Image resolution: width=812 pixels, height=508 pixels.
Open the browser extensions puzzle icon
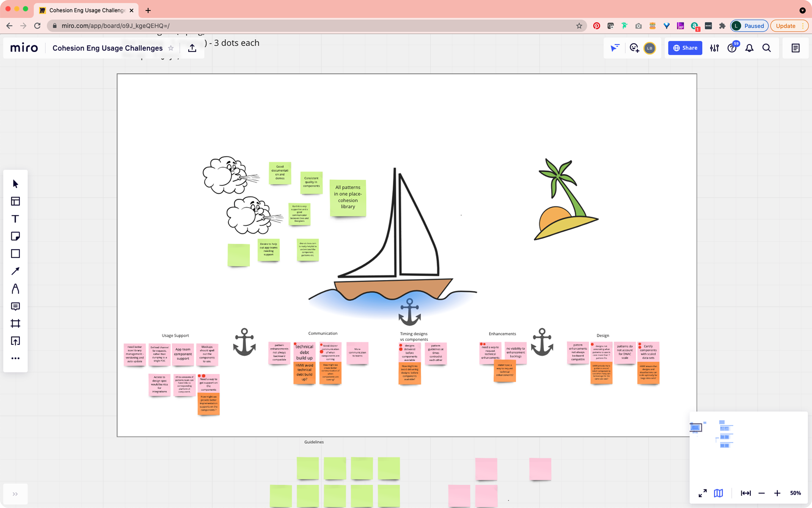pyautogui.click(x=722, y=26)
